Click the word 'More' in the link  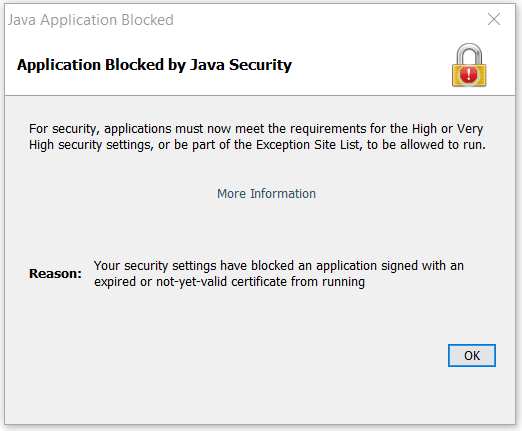pyautogui.click(x=231, y=194)
